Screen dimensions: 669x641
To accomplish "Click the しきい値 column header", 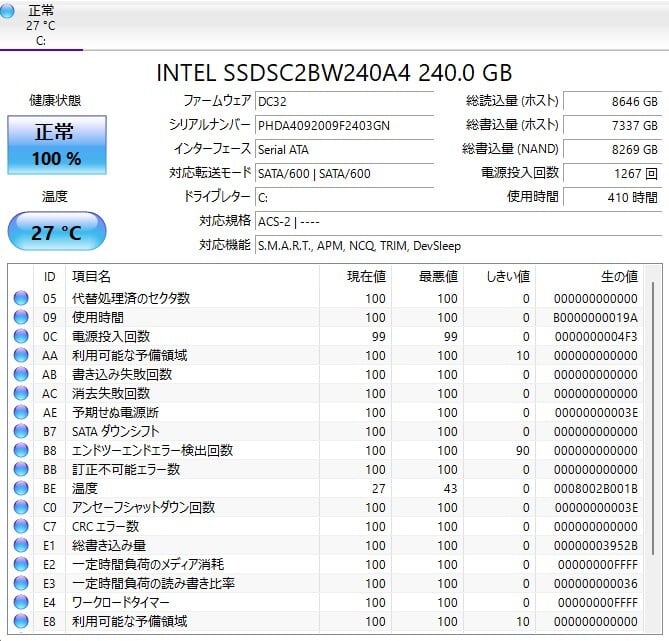I will (507, 276).
